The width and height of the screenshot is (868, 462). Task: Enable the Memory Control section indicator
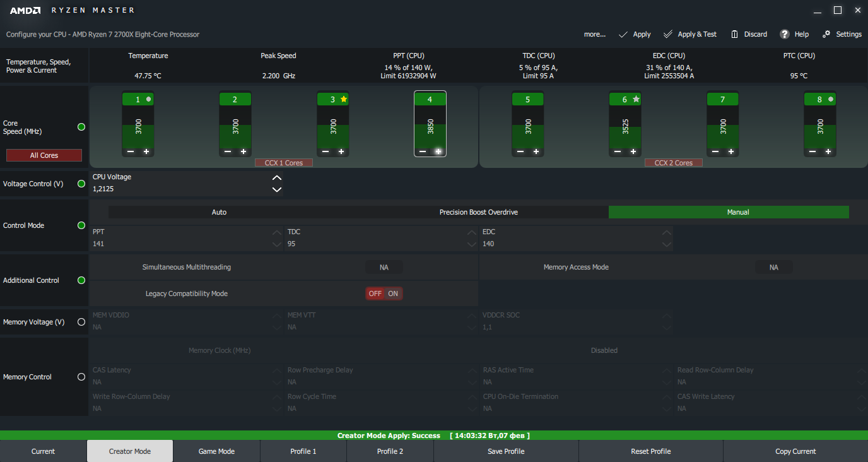81,377
